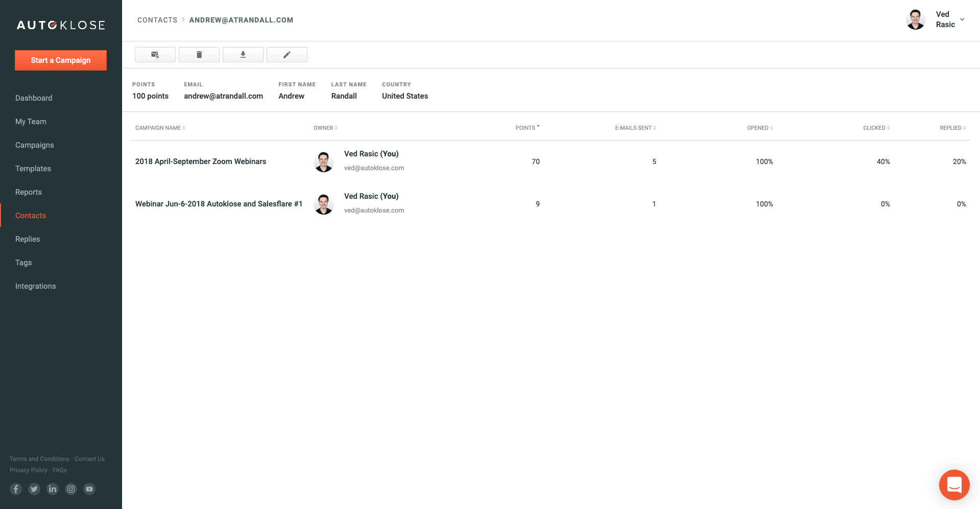
Task: Click owner avatar in Zoom Webinars row
Action: click(324, 161)
